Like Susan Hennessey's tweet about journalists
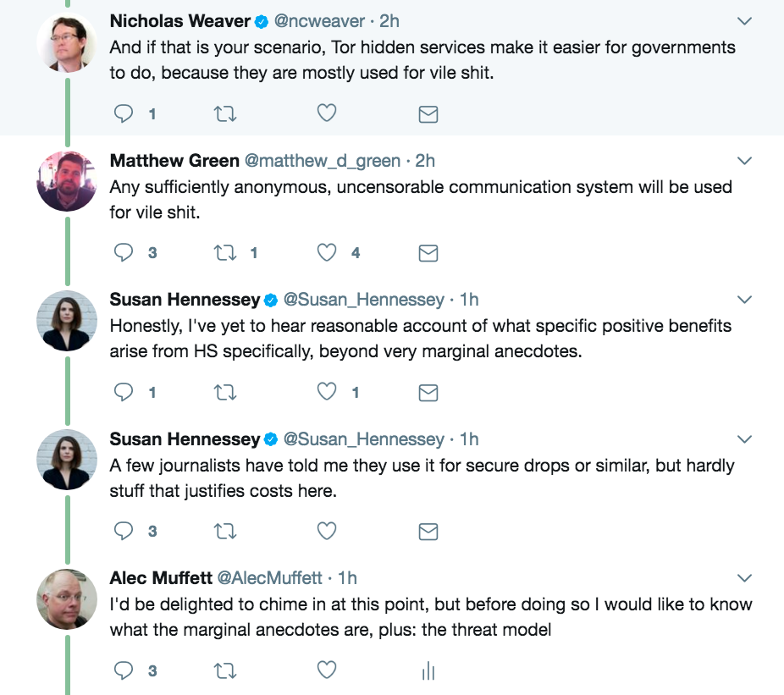 tap(327, 531)
